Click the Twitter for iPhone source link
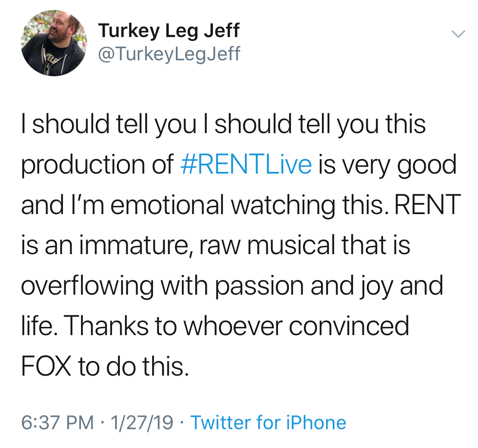The image size is (478, 448). tap(268, 423)
